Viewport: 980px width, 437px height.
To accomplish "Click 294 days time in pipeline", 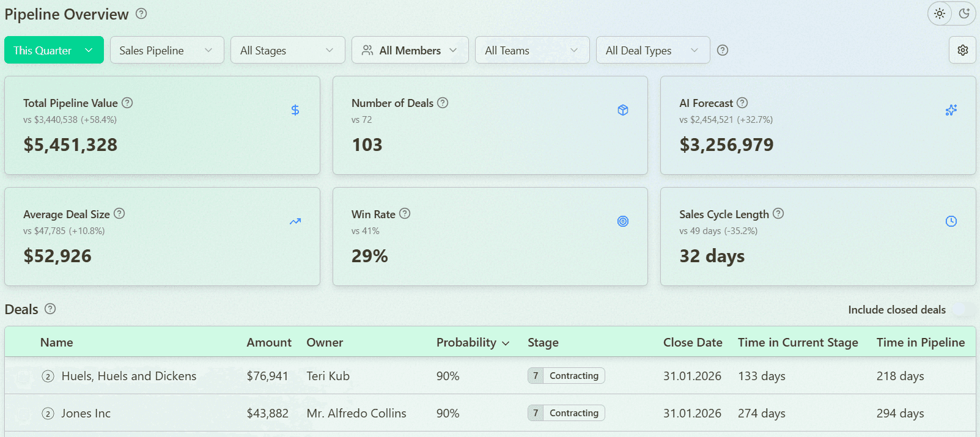I will [x=900, y=413].
